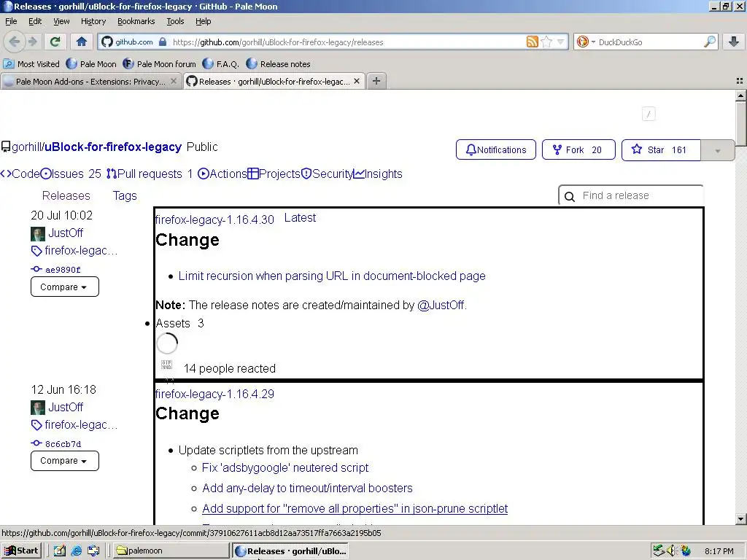Open the Insights tab

point(379,174)
